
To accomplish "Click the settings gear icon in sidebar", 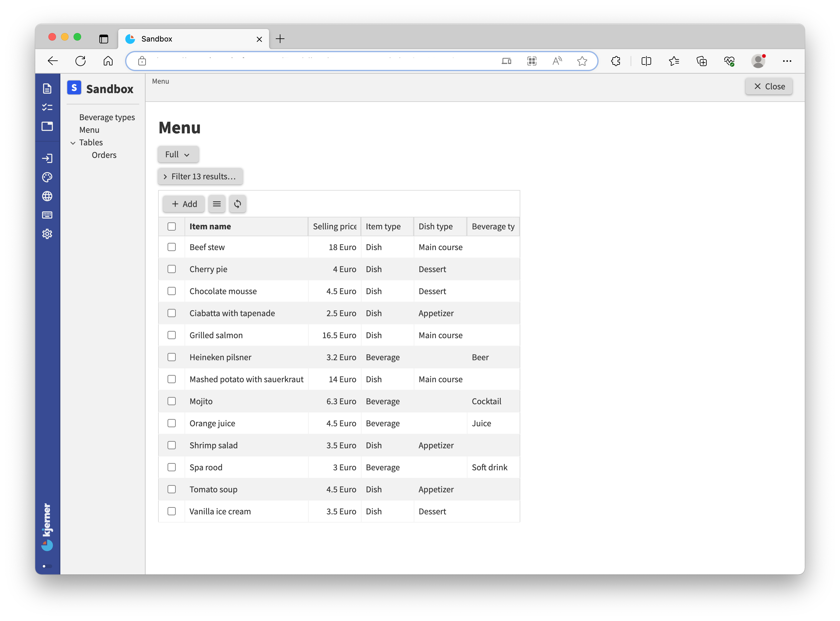I will tap(47, 233).
